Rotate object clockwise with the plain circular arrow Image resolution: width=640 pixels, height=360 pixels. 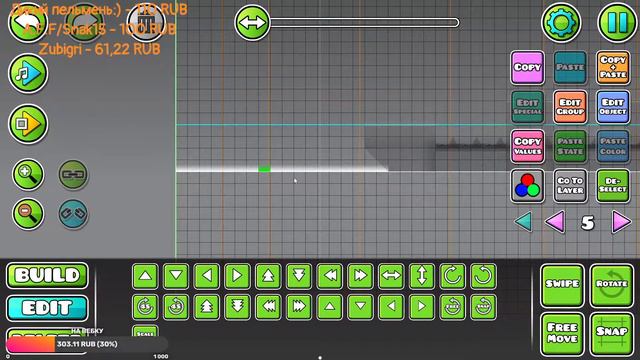[x=453, y=276]
